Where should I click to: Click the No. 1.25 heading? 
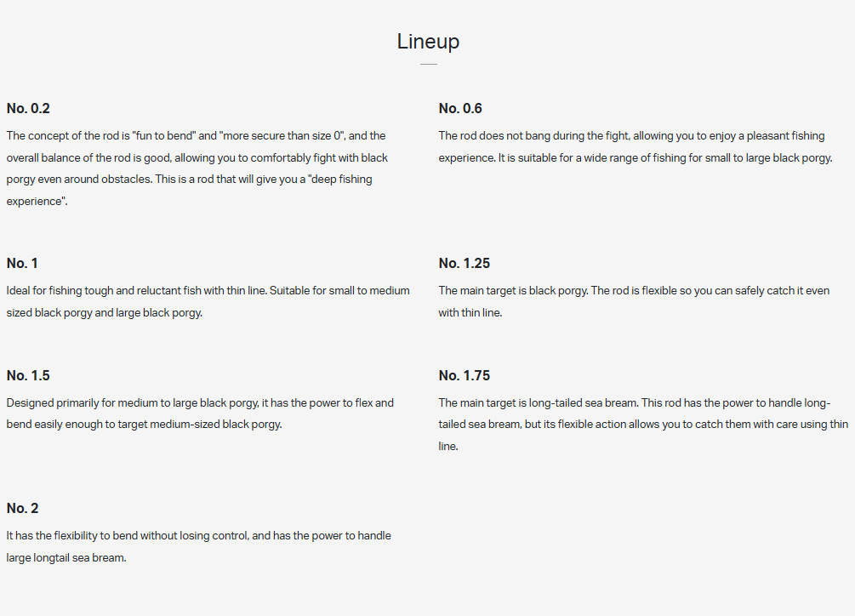pos(464,263)
